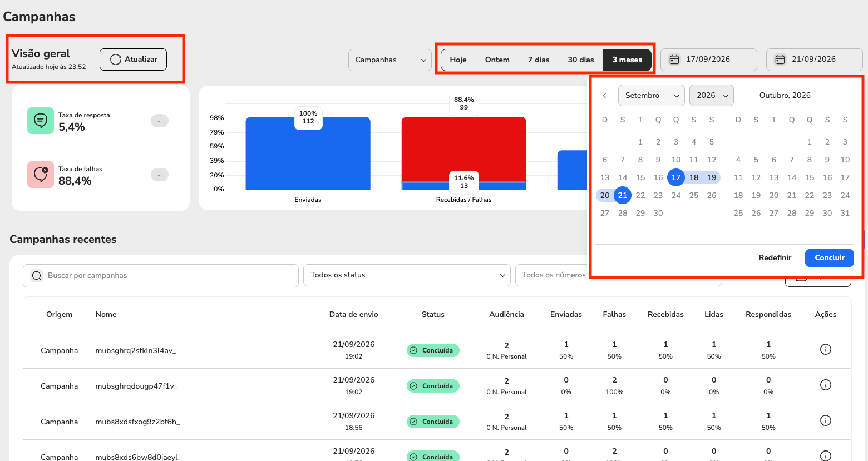Expand the 2026 year dropdown
The image size is (868, 461).
[x=712, y=96]
